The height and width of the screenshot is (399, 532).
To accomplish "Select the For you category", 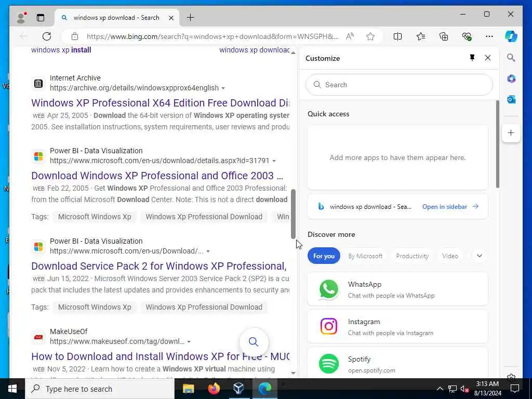I will [x=324, y=256].
